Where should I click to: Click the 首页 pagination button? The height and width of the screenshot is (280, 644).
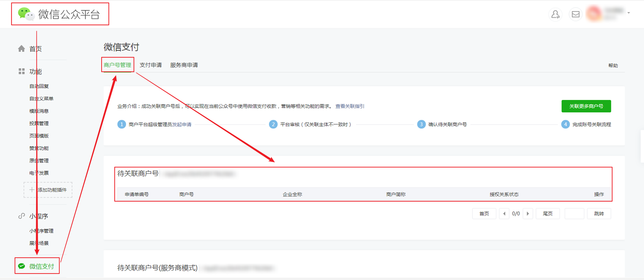[x=484, y=214]
